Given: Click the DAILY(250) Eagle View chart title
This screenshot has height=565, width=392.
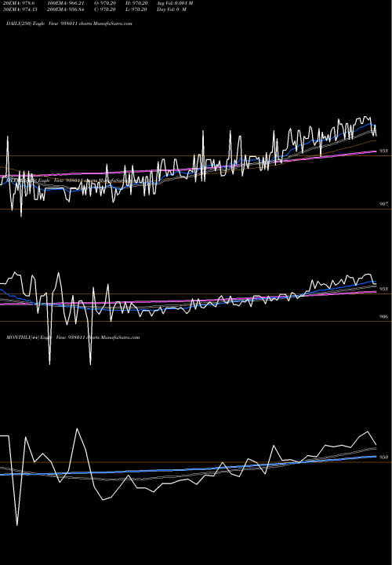Looking at the screenshot, I should point(69,24).
